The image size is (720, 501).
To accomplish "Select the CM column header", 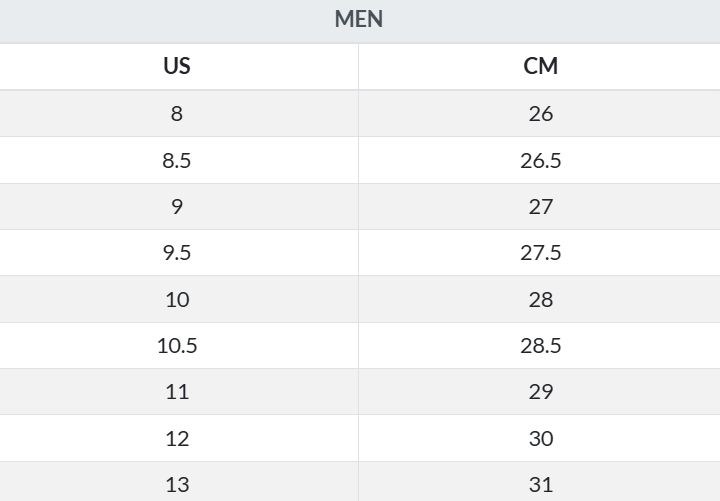I will 540,66.
